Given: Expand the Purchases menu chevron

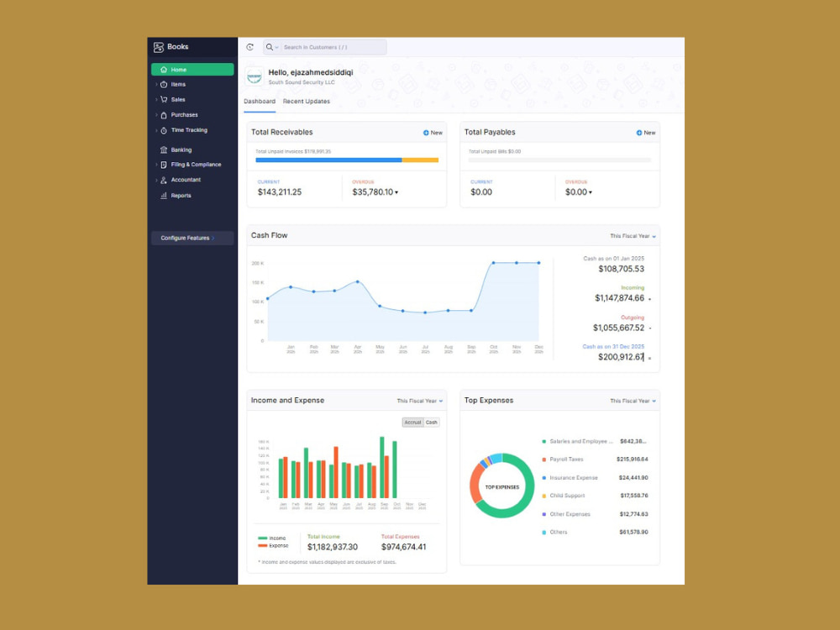Looking at the screenshot, I should 156,115.
